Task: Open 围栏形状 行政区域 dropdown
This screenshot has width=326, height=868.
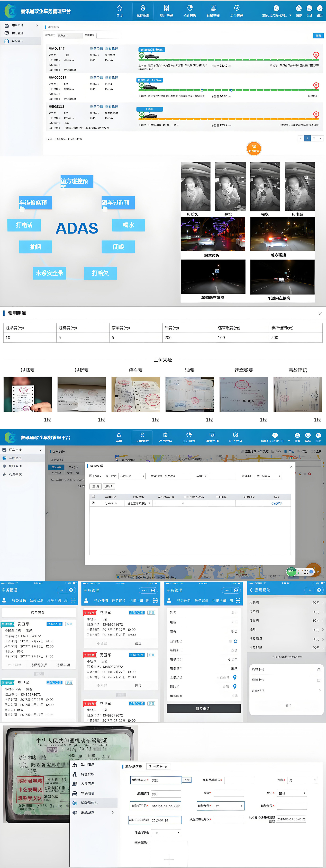Action: pyautogui.click(x=132, y=476)
